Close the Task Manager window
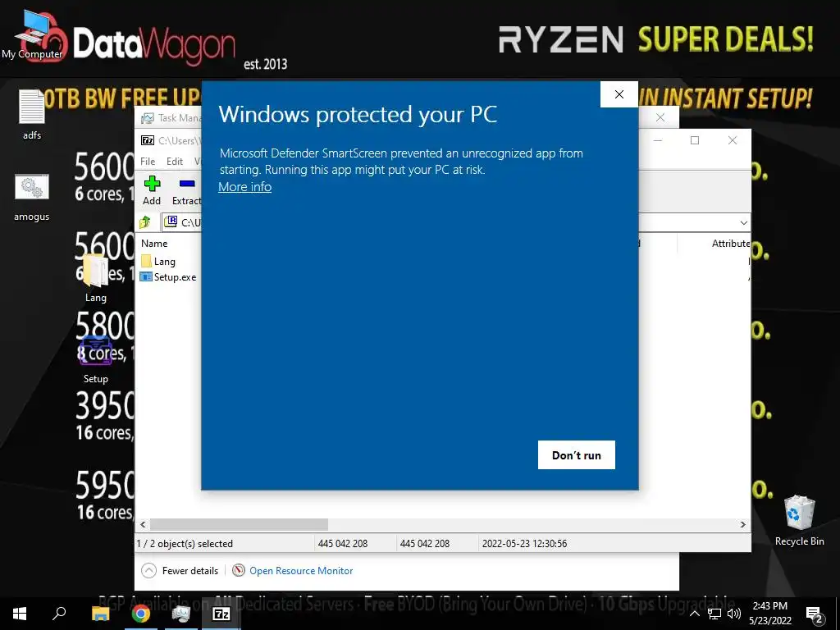The image size is (840, 630). pyautogui.click(x=660, y=117)
